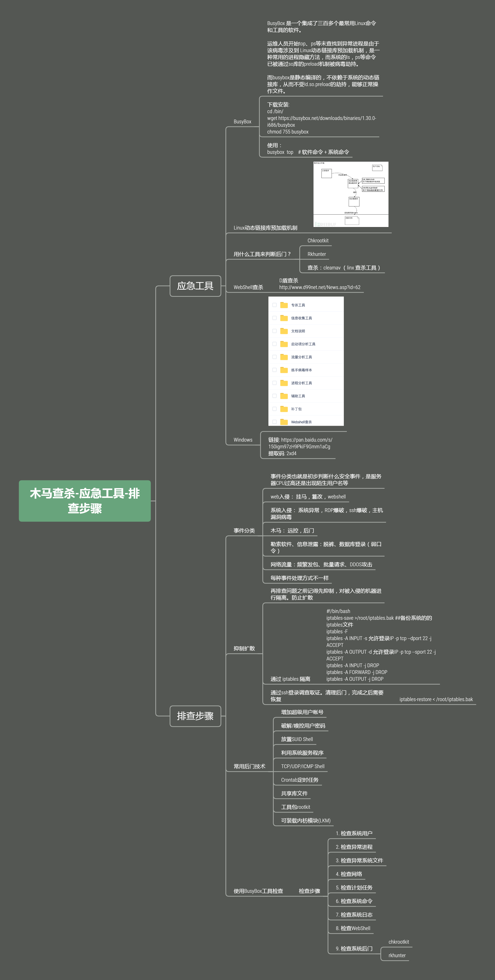Click the TCP/UDP/ICMP Shell item
495x980 pixels.
(303, 767)
